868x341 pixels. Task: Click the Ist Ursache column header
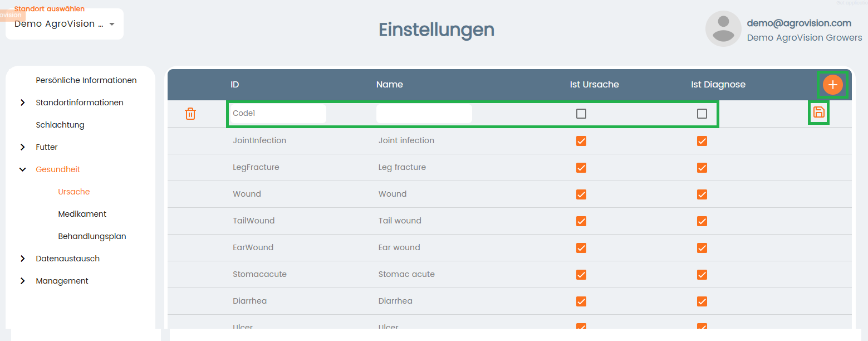click(595, 85)
